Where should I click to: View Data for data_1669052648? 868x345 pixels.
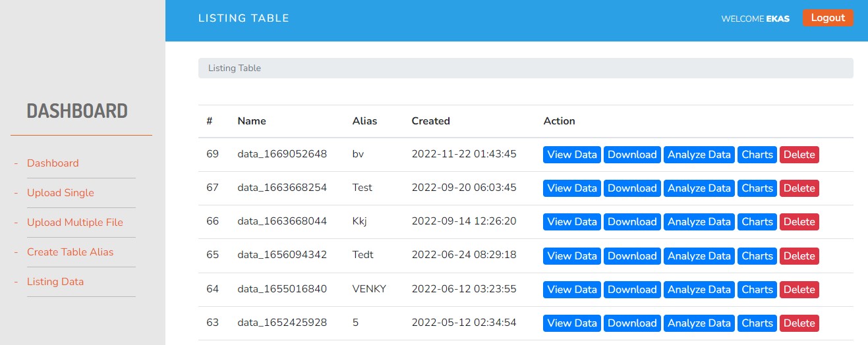(x=571, y=155)
